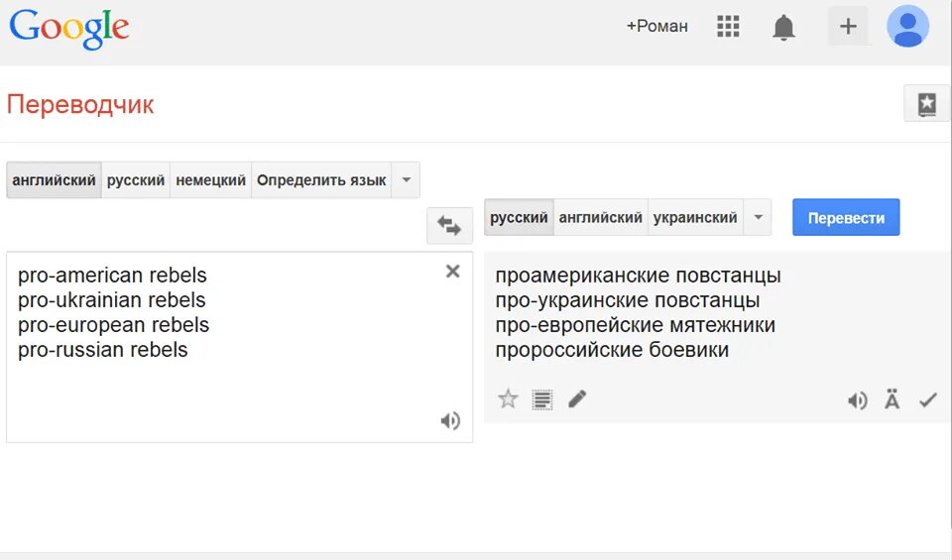This screenshot has width=952, height=560.
Task: Listen to the translated text
Action: (857, 400)
